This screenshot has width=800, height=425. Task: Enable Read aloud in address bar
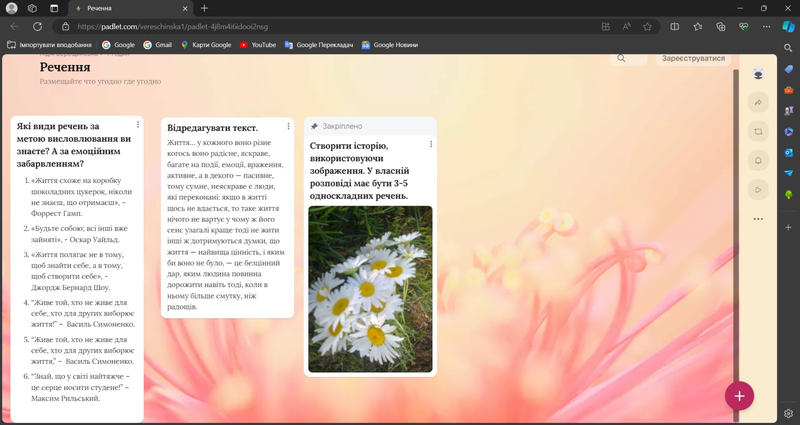tap(627, 27)
